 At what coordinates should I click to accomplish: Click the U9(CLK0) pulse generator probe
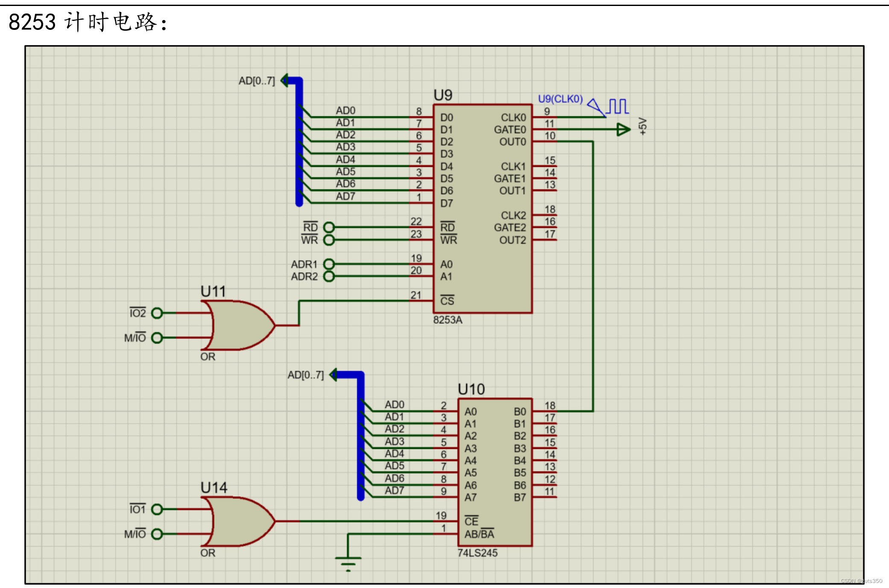(608, 107)
